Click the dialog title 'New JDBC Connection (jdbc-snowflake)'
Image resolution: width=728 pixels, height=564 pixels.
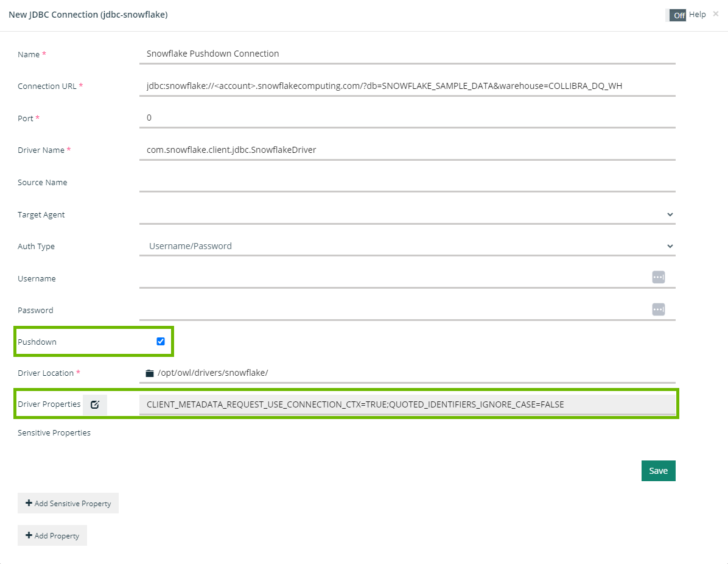point(88,15)
